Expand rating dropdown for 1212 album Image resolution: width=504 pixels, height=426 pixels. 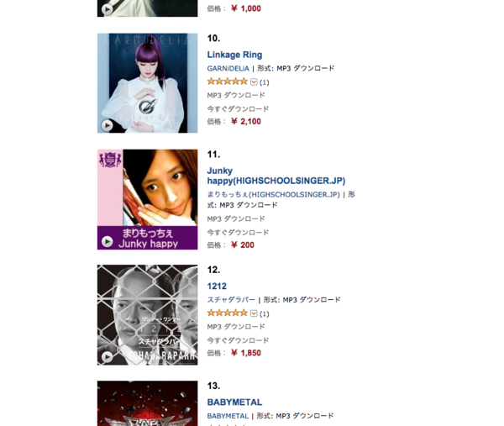point(254,313)
